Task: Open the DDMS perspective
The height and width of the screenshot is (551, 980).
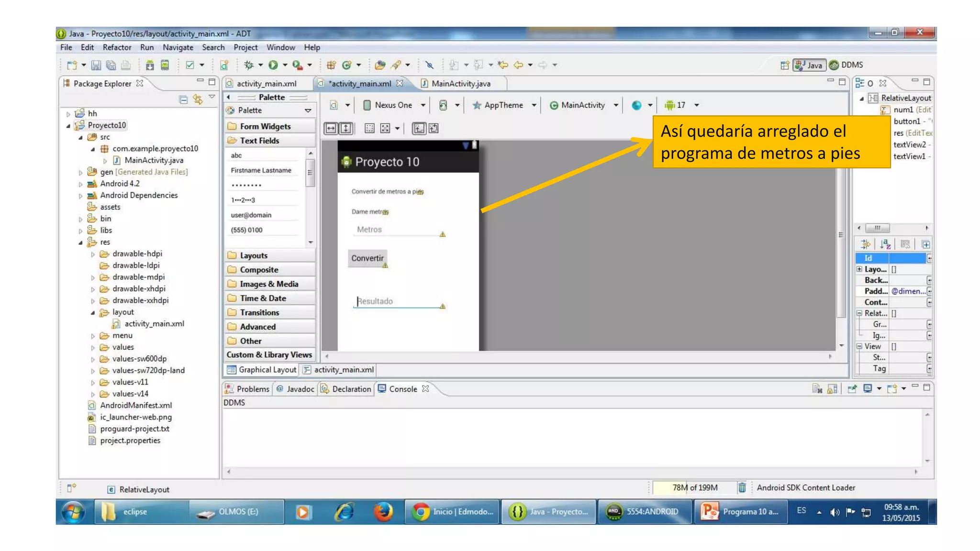Action: 846,65
